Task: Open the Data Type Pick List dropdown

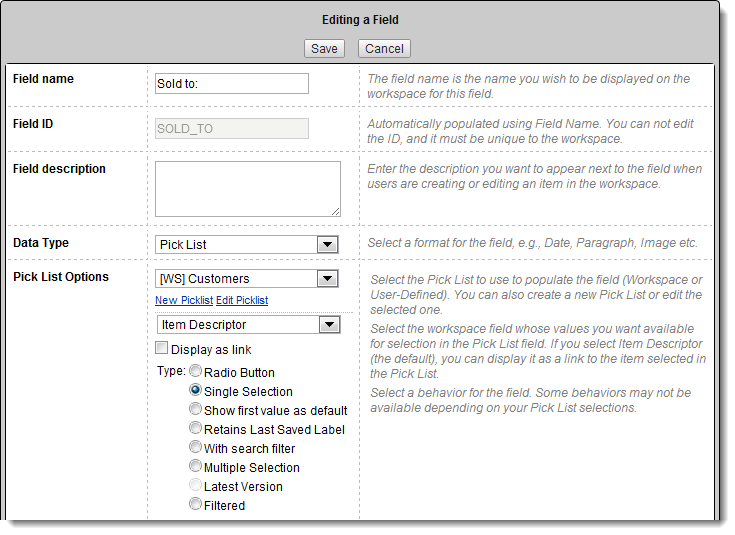Action: [247, 244]
